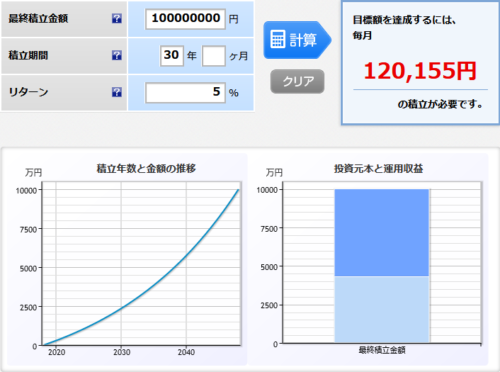Click the クリア button
This screenshot has height=372, width=500.
click(x=297, y=81)
